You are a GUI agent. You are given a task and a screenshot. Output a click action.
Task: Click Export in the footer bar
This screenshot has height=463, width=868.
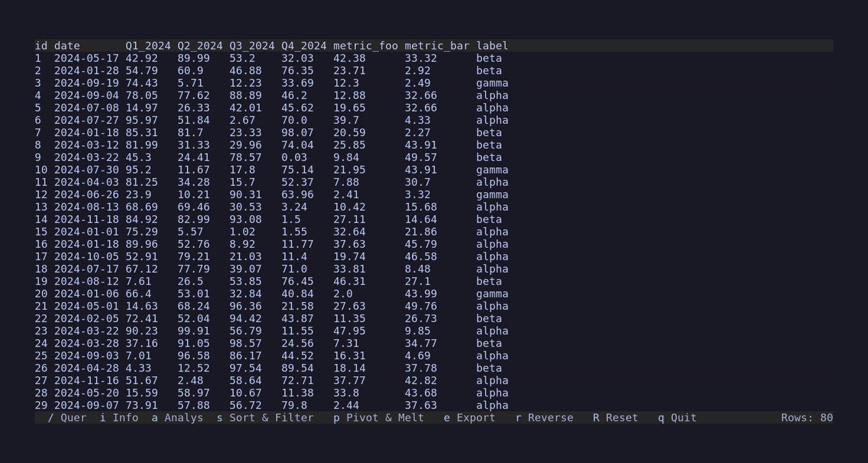click(469, 418)
